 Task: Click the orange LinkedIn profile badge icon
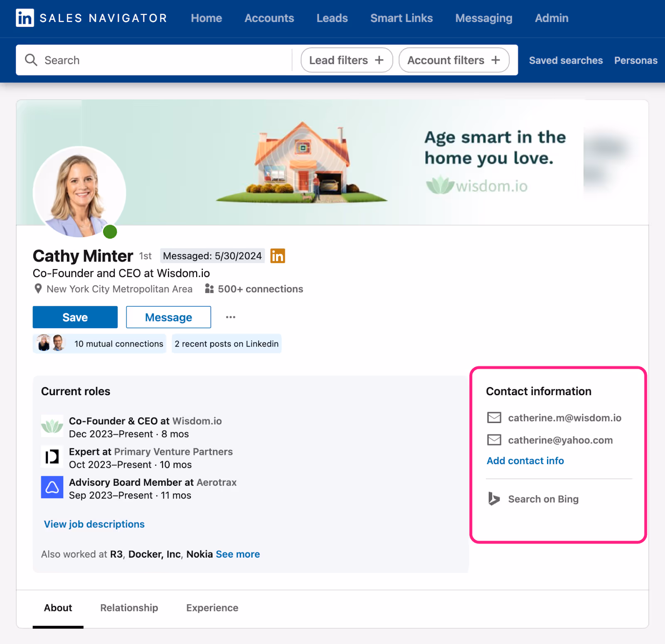[x=278, y=256]
